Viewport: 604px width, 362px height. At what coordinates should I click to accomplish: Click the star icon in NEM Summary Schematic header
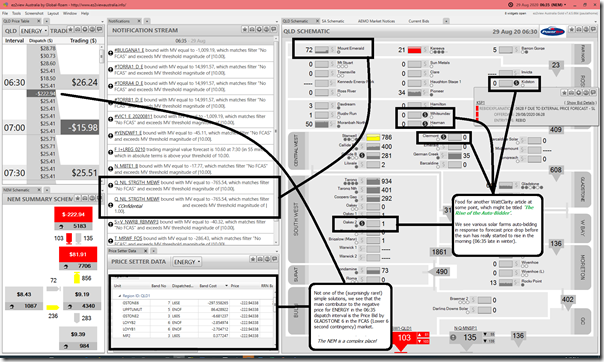coord(78,198)
